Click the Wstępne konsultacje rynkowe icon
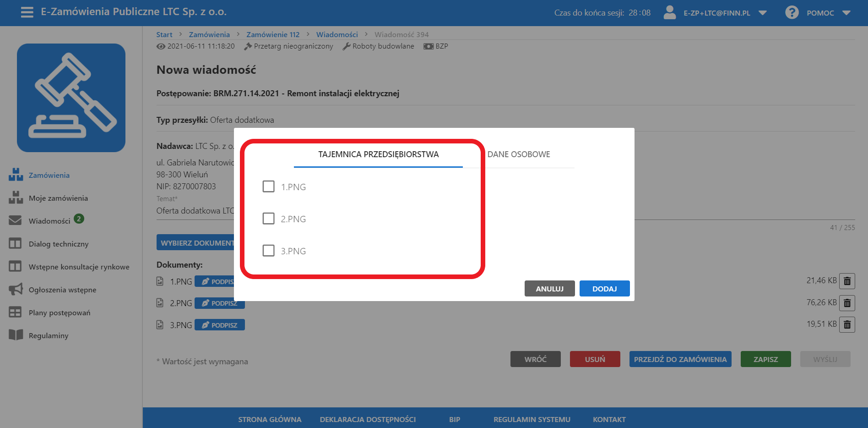The width and height of the screenshot is (868, 428). (15, 266)
